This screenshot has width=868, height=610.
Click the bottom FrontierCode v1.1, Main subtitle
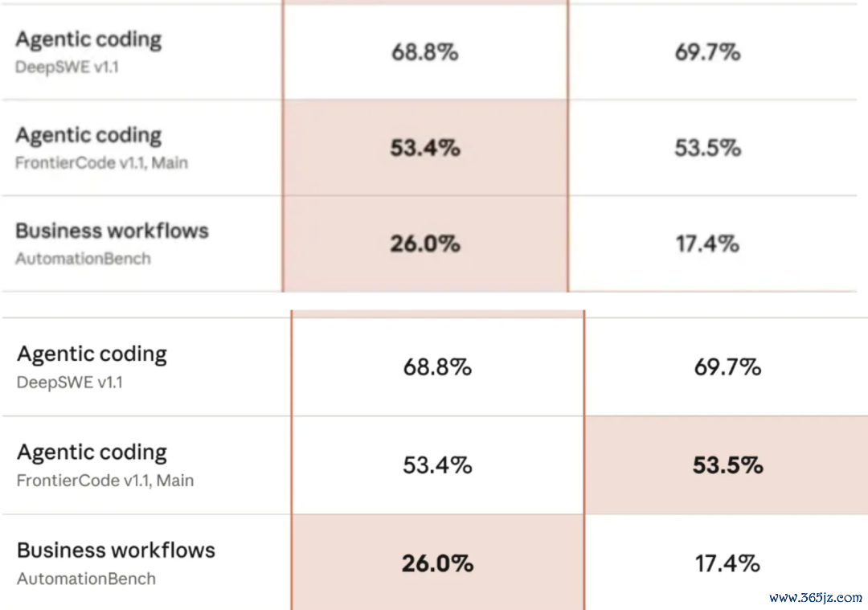(x=105, y=481)
